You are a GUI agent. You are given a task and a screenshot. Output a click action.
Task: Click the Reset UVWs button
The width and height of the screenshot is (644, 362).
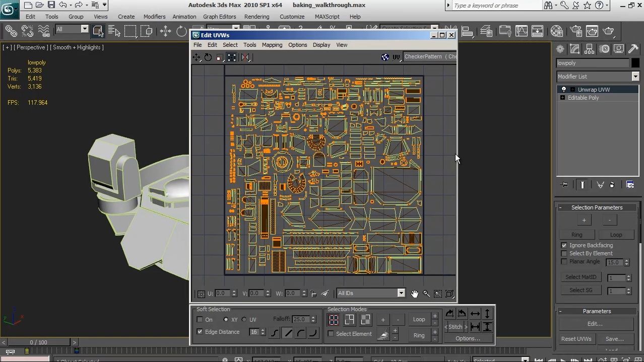tap(576, 339)
